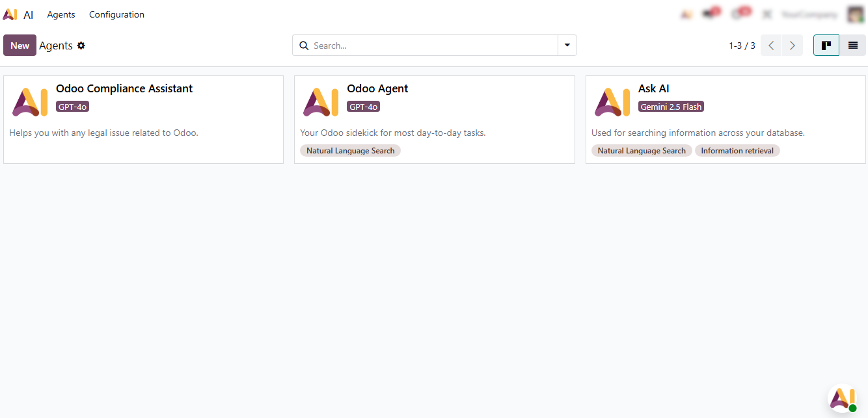Open the Odoo Compliance Assistant card
Screen dimensions: 868x418
coord(143,119)
